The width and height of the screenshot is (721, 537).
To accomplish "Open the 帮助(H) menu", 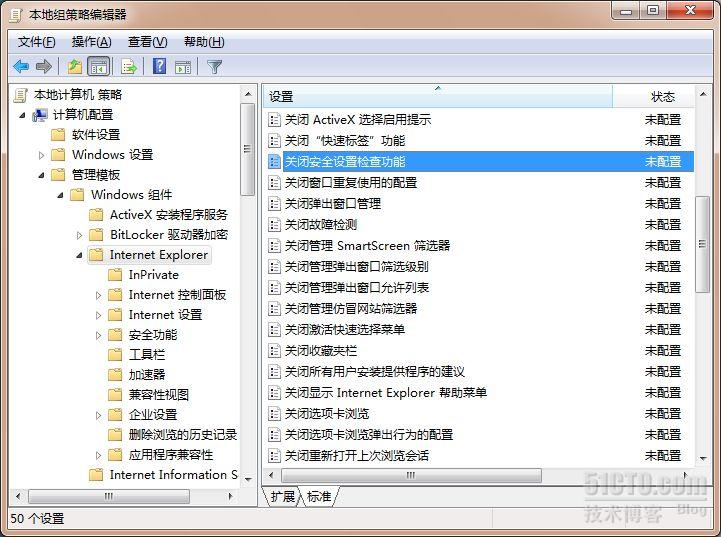I will (204, 42).
